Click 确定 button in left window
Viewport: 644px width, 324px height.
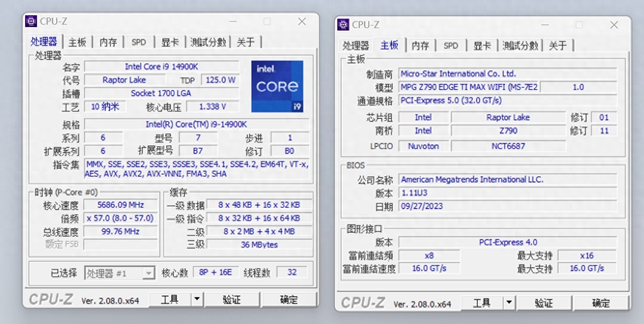tap(288, 299)
